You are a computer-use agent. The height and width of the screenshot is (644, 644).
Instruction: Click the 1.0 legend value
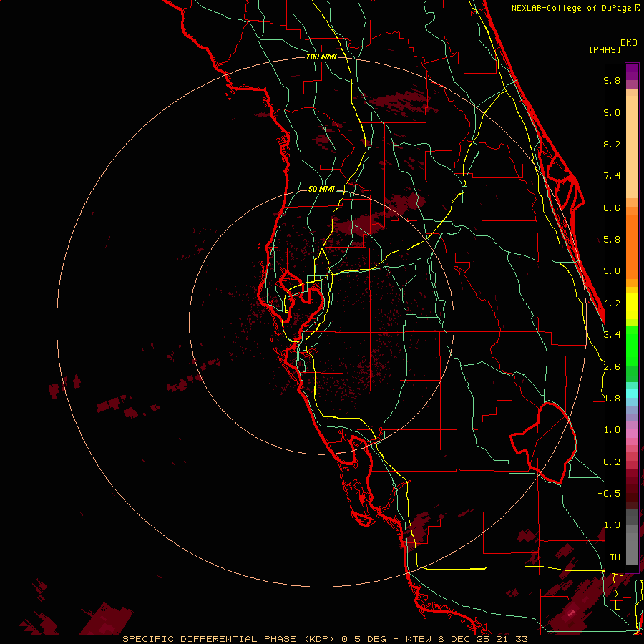[612, 430]
